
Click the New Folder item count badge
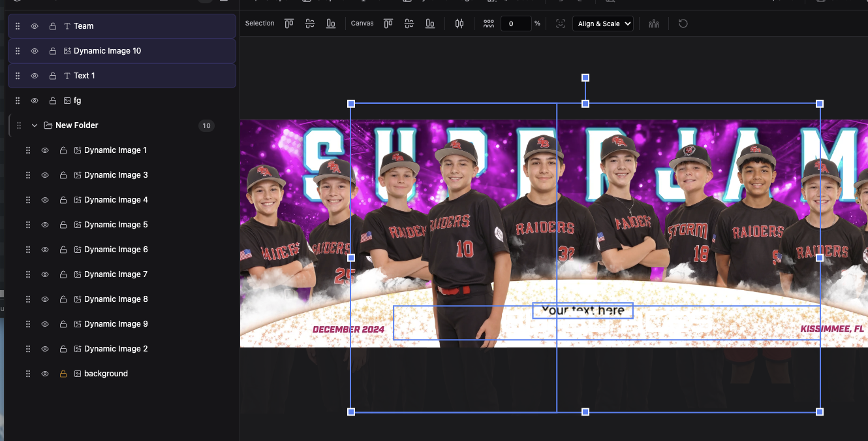[206, 126]
